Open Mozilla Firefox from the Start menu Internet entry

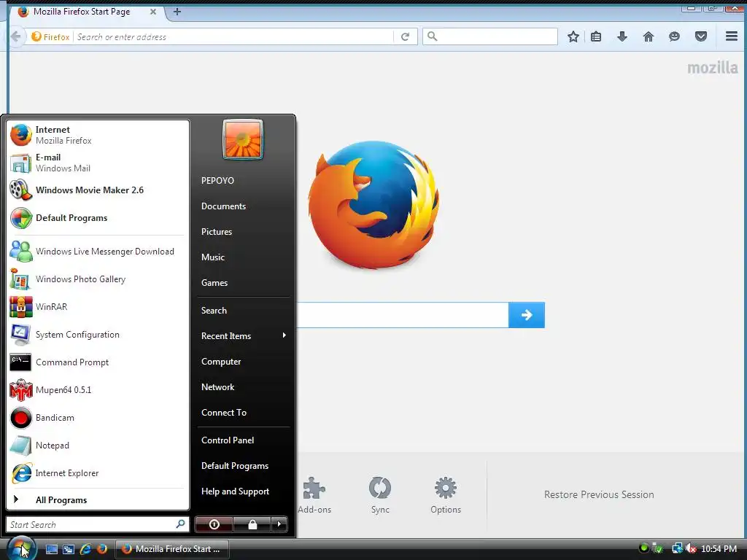pyautogui.click(x=97, y=135)
